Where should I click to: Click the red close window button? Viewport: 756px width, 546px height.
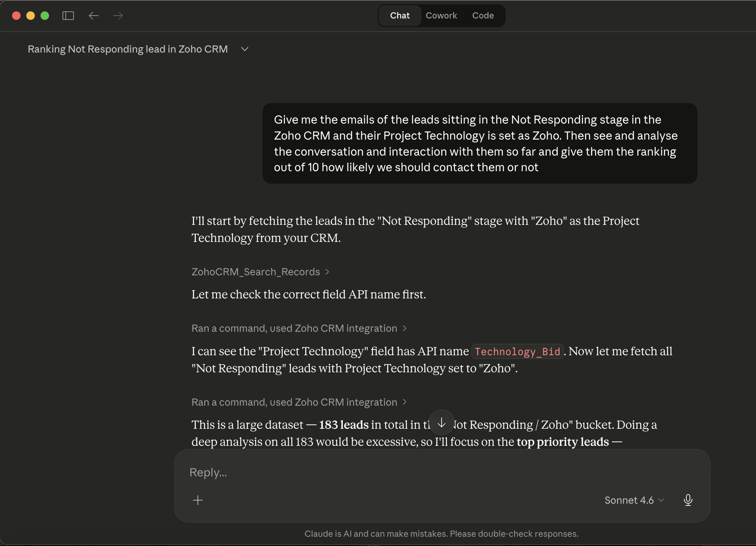click(16, 16)
